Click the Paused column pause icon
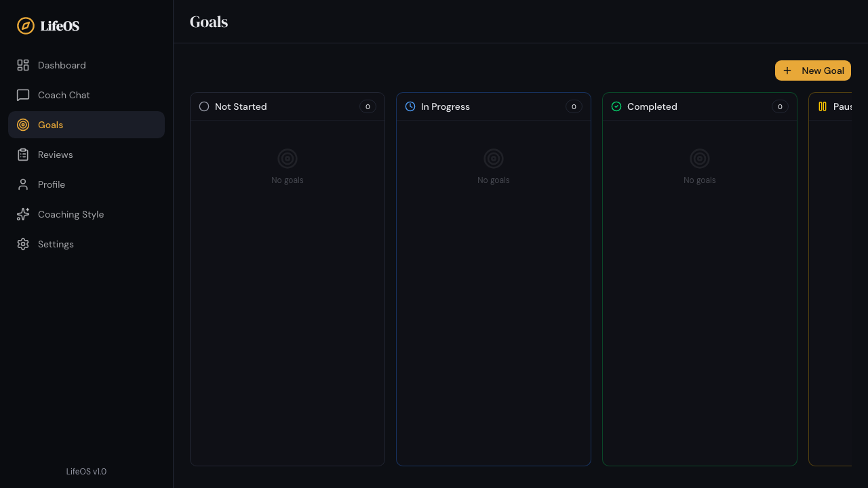 click(x=823, y=106)
